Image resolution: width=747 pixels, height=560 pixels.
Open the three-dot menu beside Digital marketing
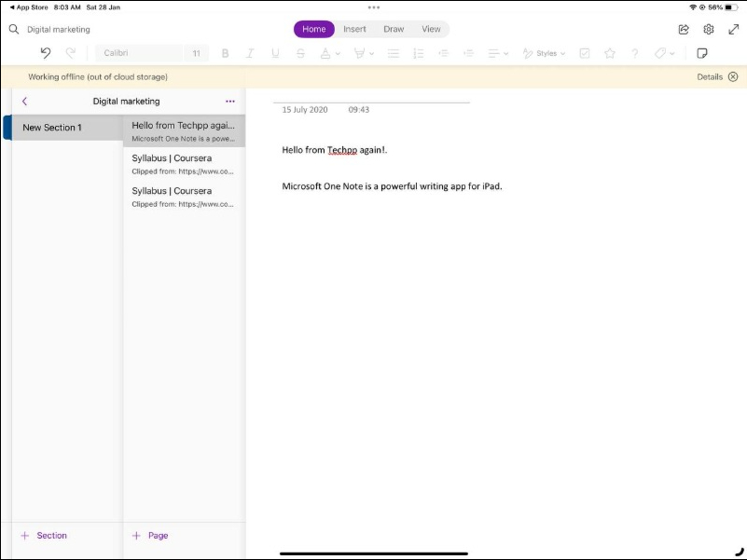coord(230,101)
